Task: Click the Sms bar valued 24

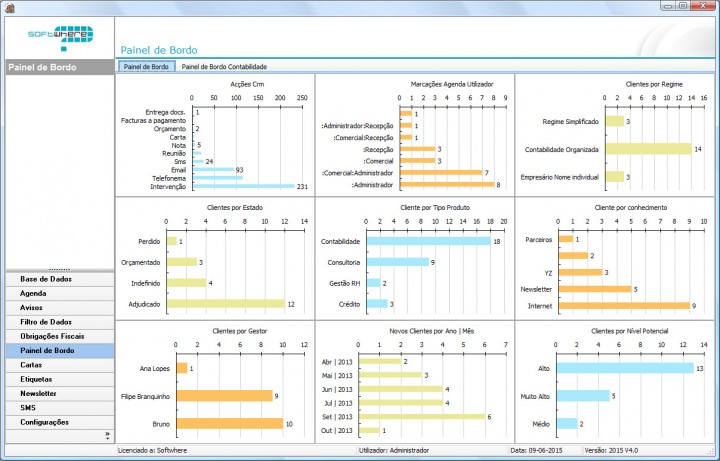Action: point(198,162)
